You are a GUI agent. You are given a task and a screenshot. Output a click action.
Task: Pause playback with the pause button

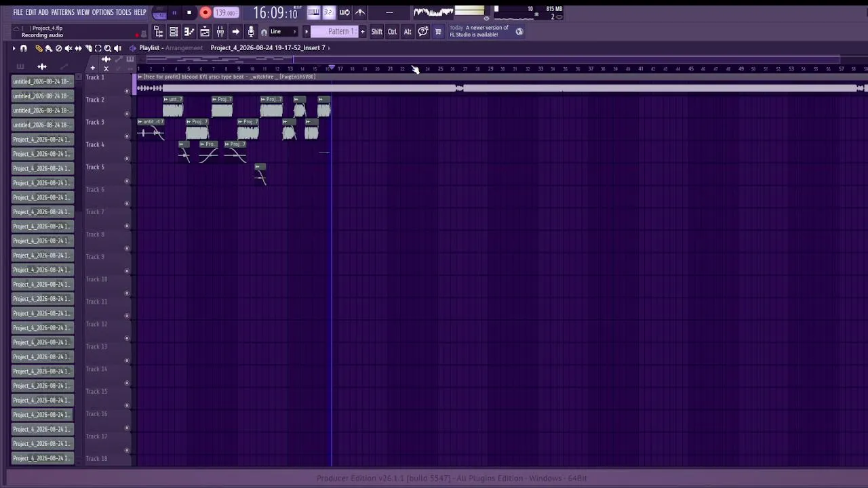[x=174, y=13]
